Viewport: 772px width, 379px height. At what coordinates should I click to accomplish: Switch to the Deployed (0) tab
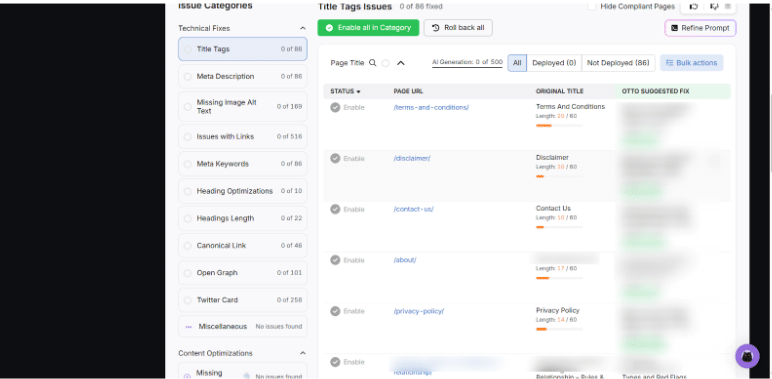(554, 63)
